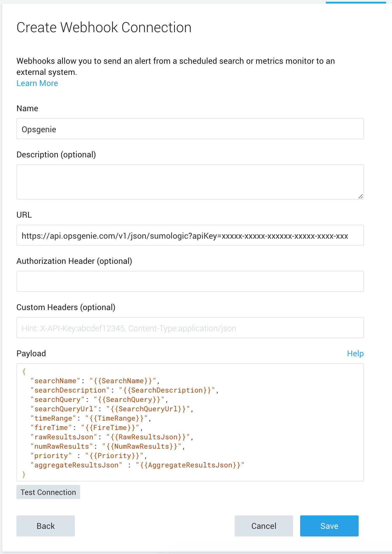This screenshot has width=392, height=554.
Task: Click the opening brace of the payload
Action: (x=24, y=371)
